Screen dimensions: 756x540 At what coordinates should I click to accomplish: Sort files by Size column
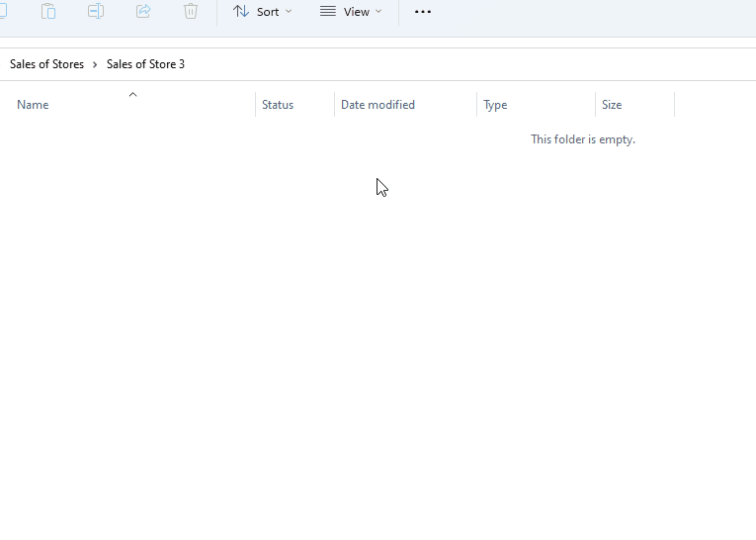612,105
